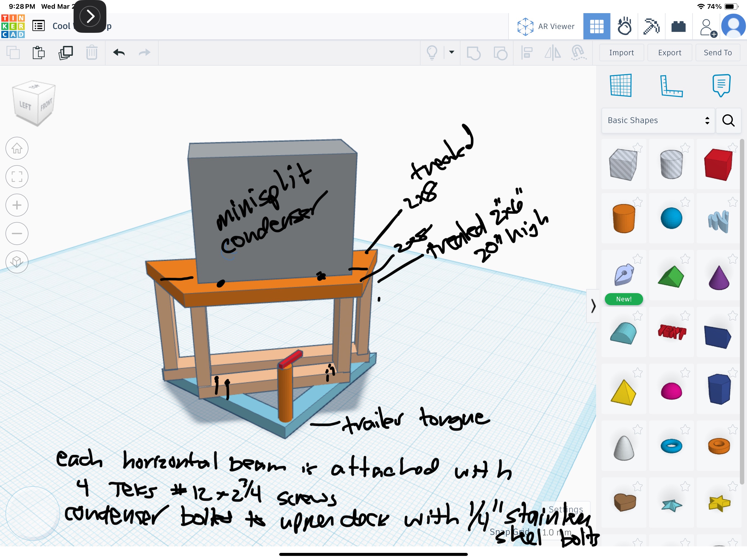Select the orange Tube shape
This screenshot has height=560, width=747.
[x=718, y=446]
